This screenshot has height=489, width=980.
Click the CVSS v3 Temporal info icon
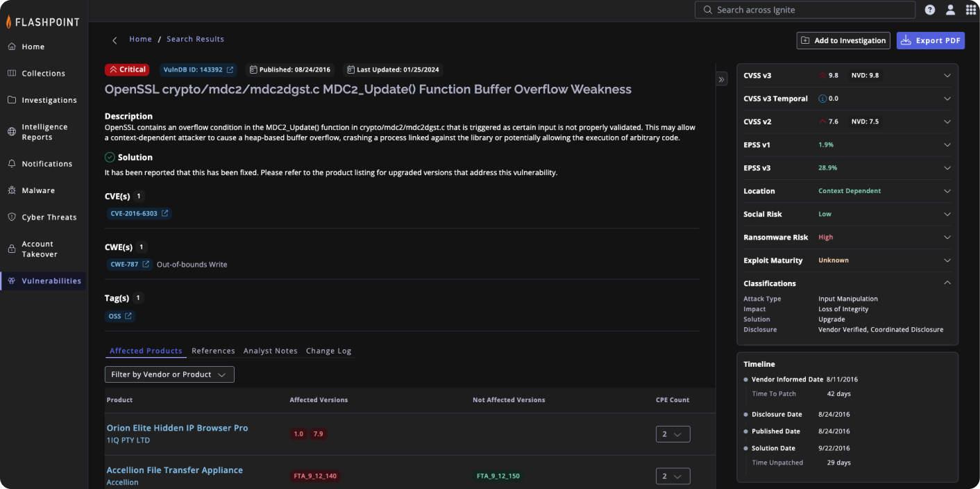click(822, 99)
